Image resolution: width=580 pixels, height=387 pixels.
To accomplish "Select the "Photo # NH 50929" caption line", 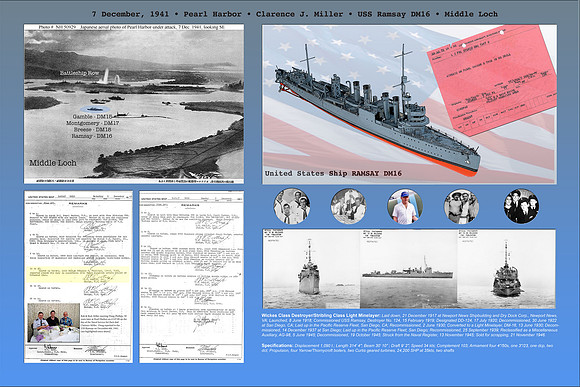I will [x=131, y=27].
